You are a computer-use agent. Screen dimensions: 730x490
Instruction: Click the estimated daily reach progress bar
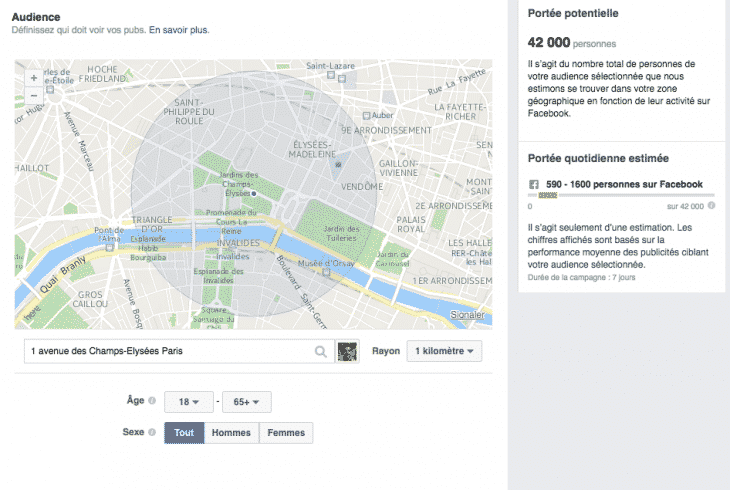[621, 196]
